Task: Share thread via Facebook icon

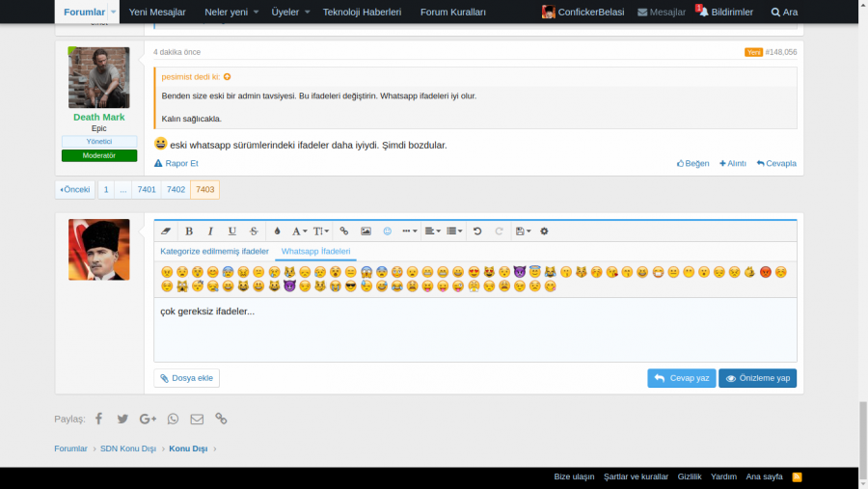Action: 98,419
